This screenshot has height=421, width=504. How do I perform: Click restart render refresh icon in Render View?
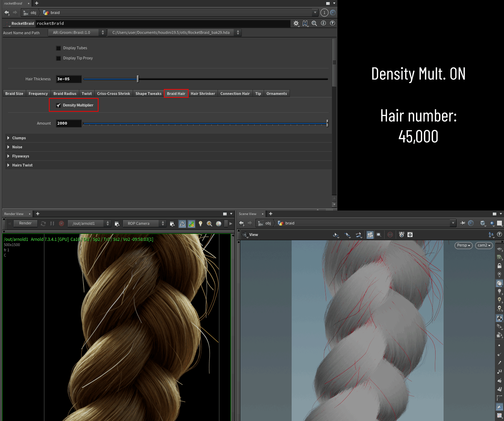tap(43, 223)
